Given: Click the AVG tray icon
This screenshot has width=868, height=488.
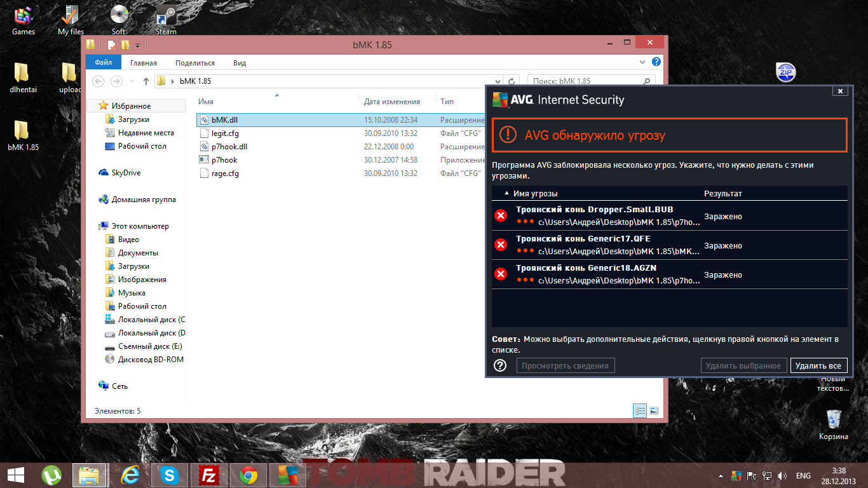Looking at the screenshot, I should pos(736,475).
